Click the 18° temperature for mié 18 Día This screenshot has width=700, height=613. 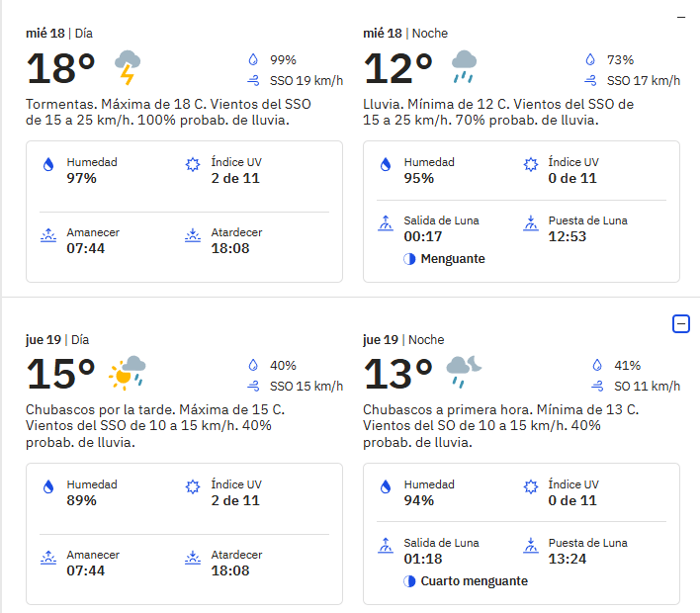(x=60, y=68)
